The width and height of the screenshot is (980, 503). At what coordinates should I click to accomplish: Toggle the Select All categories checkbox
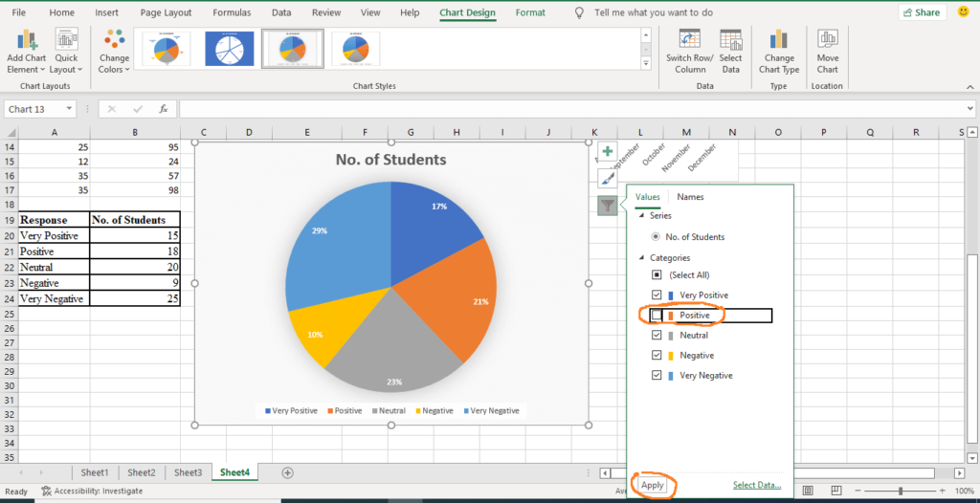click(x=657, y=275)
